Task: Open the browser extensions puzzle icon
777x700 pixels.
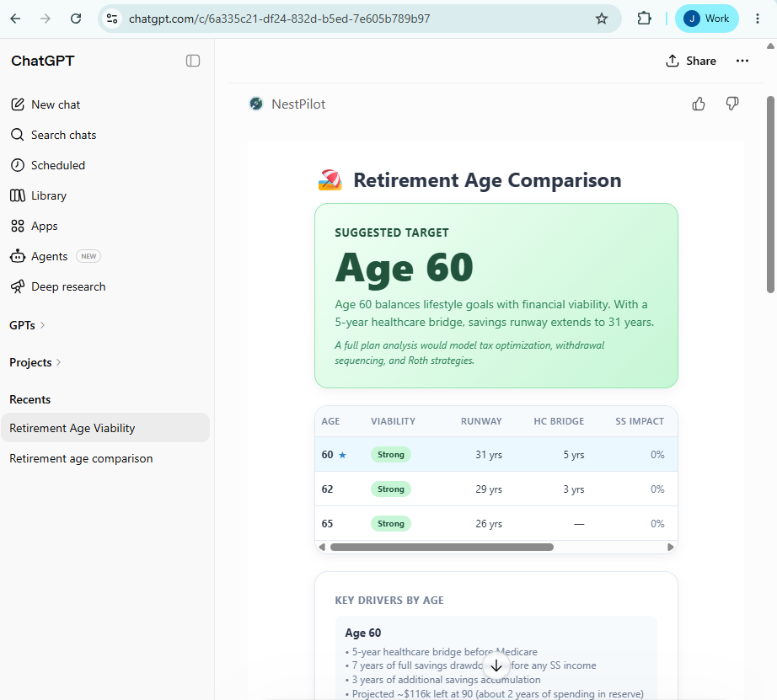Action: click(644, 19)
